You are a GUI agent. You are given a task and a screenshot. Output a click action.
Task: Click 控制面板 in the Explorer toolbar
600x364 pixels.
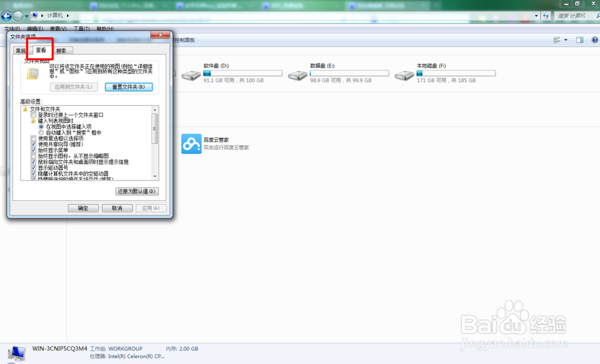(x=184, y=40)
